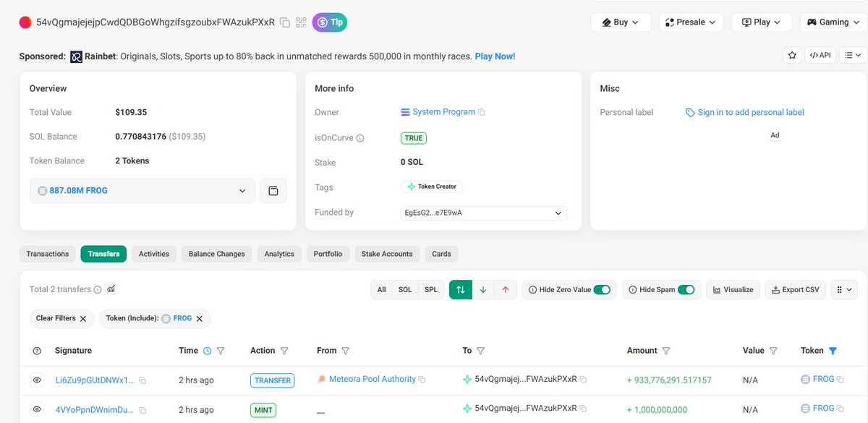Viewport: 868px width, 423px height.
Task: Copy signature Li6Zu9pGUtDNWx1
Action: coord(142,380)
